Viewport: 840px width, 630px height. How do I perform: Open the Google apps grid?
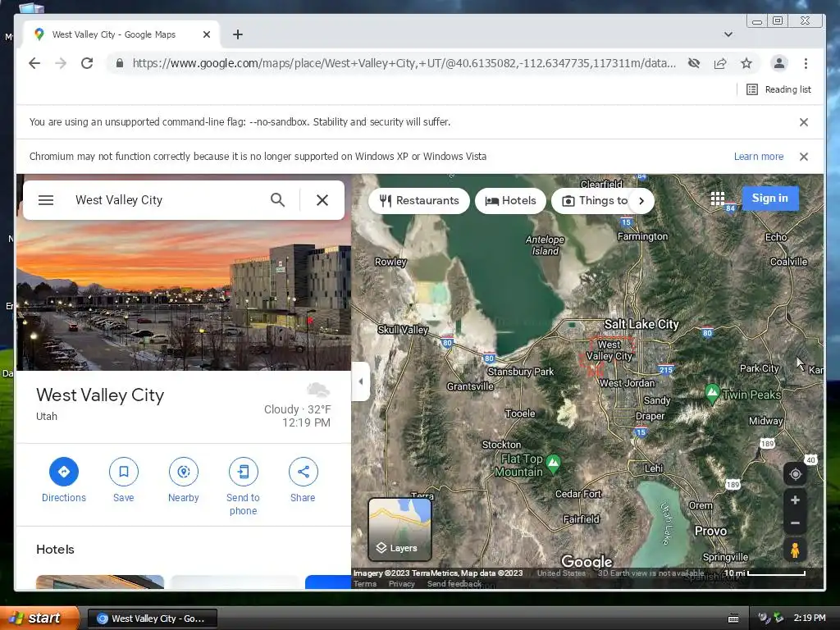coord(717,199)
